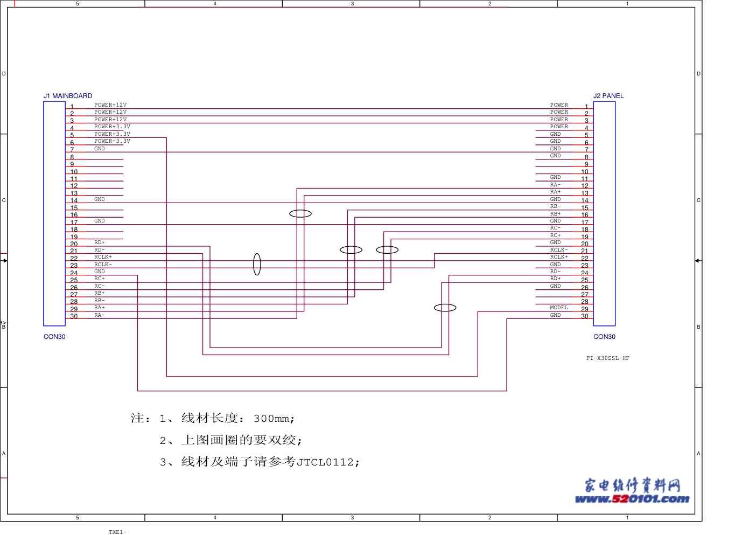The image size is (756, 535).
Task: Click "POWER" label at J2 pin 4
Action: (x=559, y=127)
